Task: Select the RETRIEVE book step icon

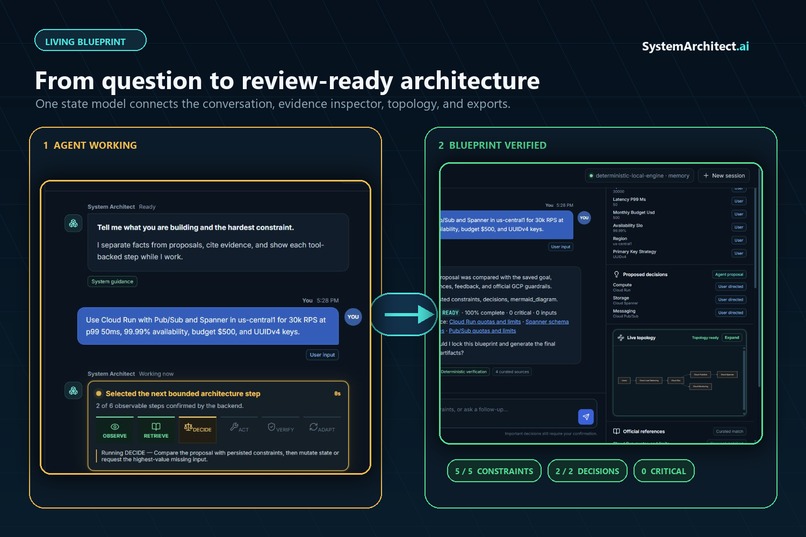Action: point(156,427)
